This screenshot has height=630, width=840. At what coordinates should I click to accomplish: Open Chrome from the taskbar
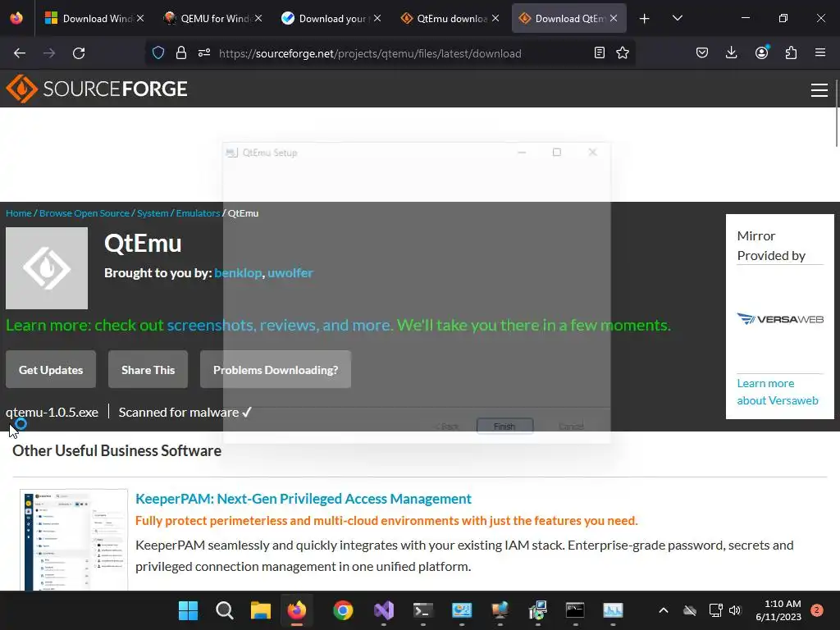pyautogui.click(x=343, y=610)
